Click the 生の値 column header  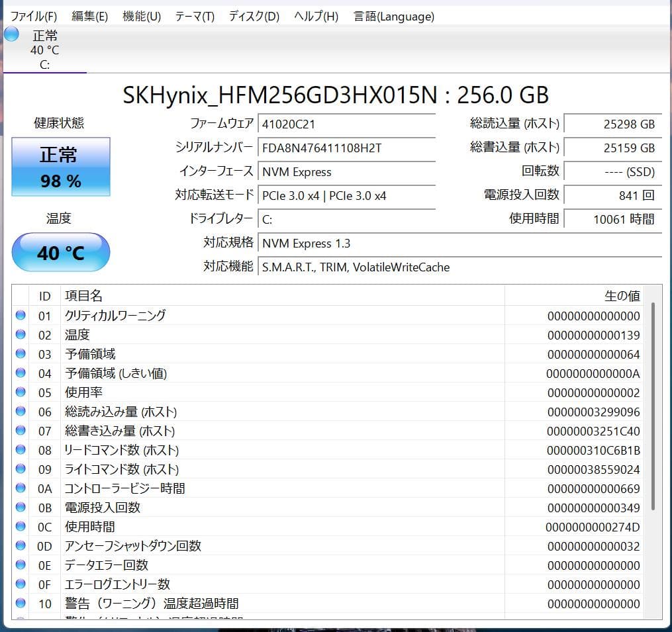(623, 295)
